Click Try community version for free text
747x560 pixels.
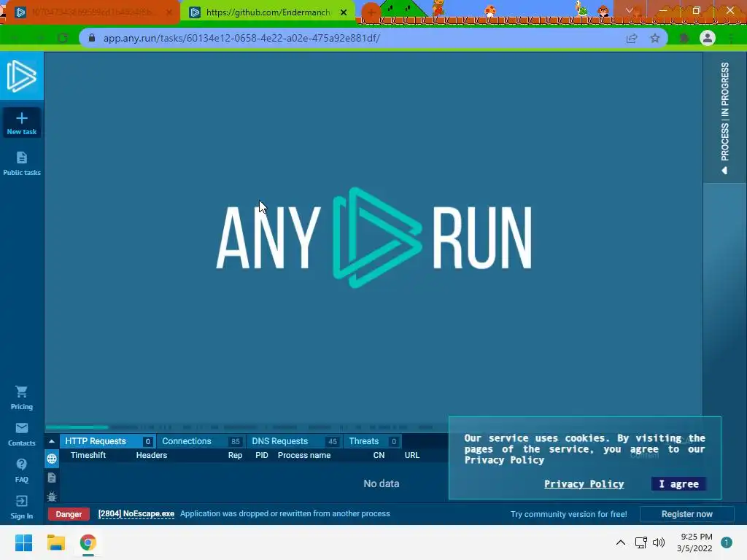point(569,514)
